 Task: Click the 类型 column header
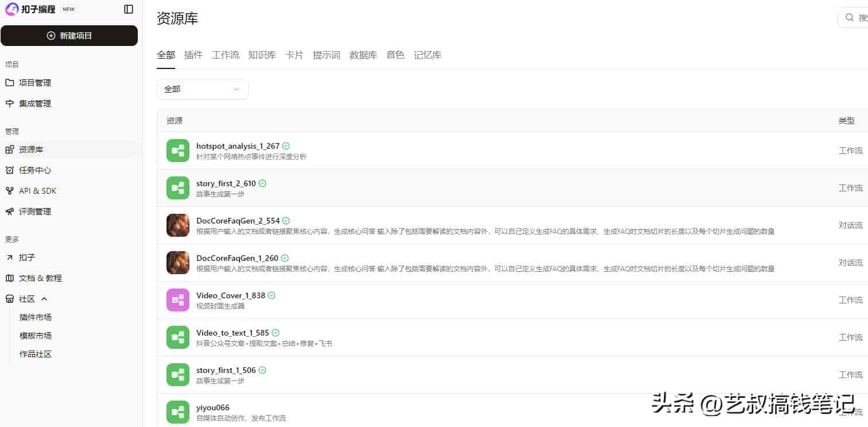click(846, 121)
